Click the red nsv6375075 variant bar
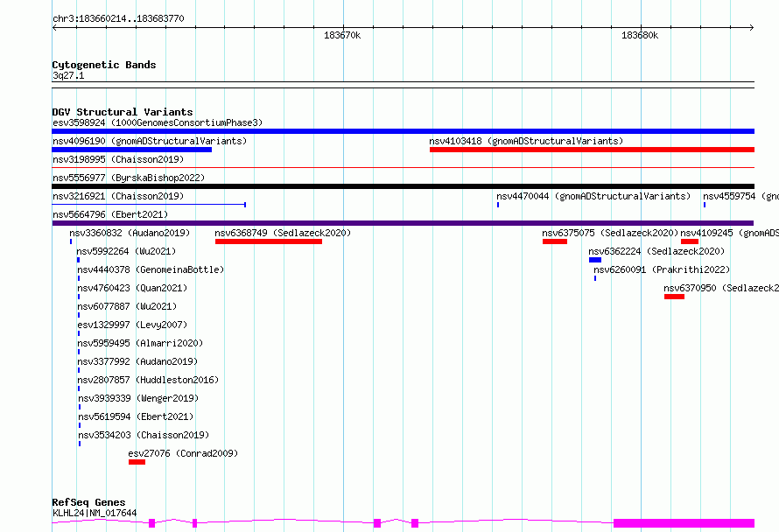The height and width of the screenshot is (532, 779). (554, 241)
